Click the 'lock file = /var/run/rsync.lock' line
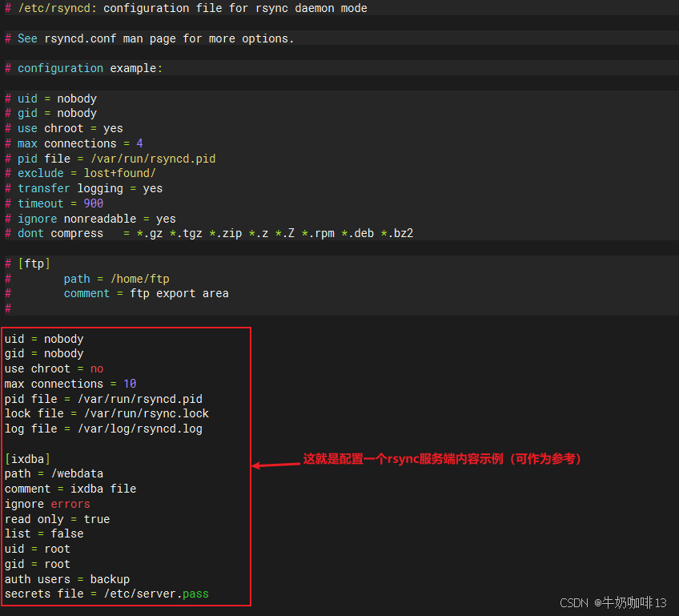The image size is (679, 616). point(107,413)
